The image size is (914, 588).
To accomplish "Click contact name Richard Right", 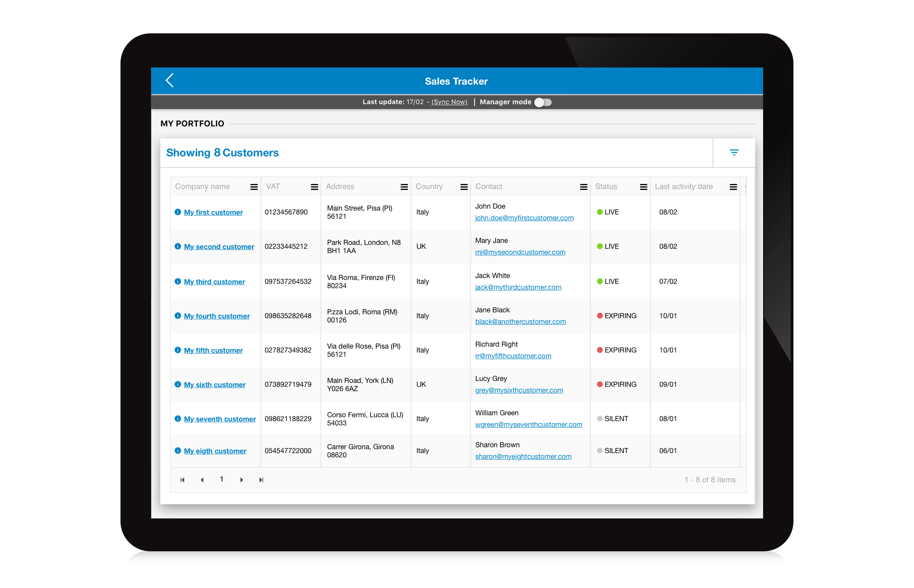I will [x=496, y=344].
